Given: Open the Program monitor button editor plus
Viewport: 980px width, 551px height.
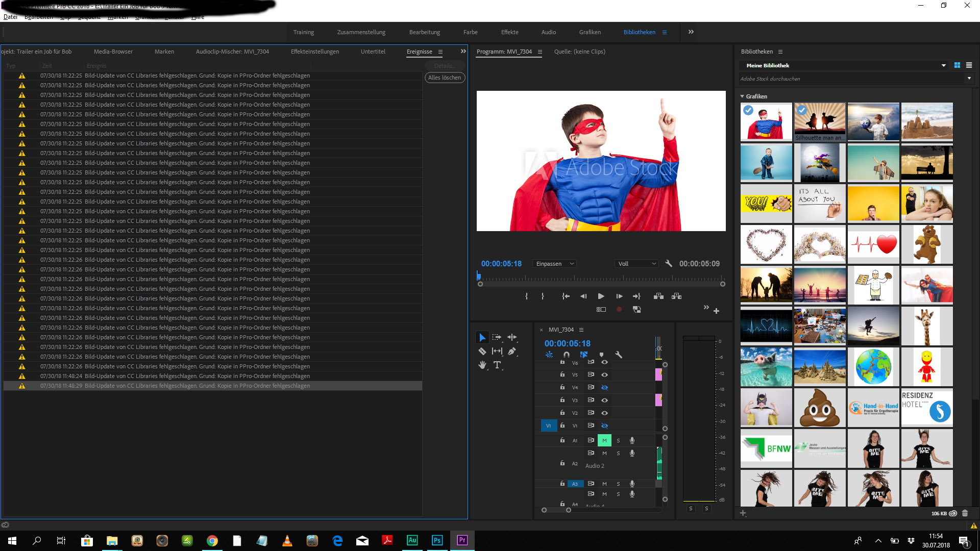Looking at the screenshot, I should (x=716, y=311).
